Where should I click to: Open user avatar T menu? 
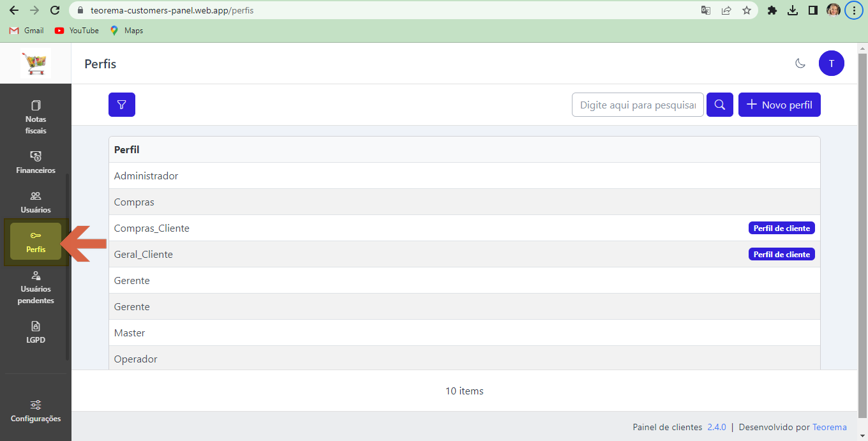(x=832, y=63)
